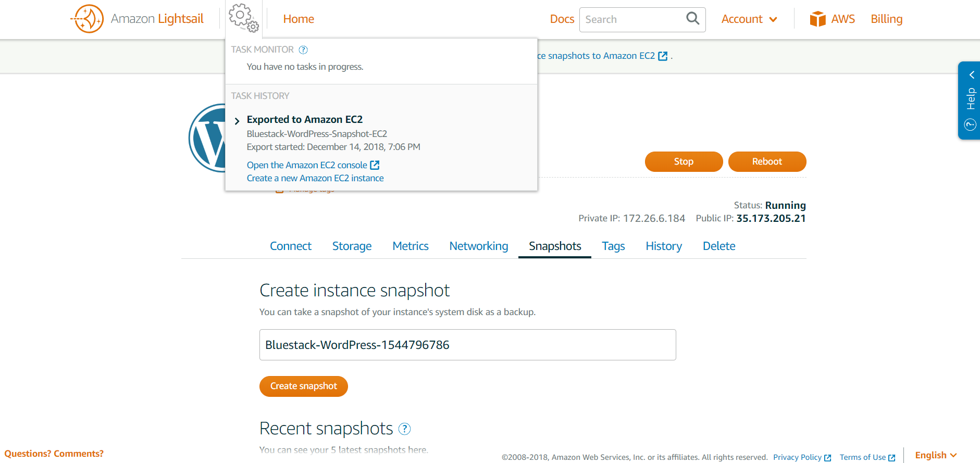Click snapshots to Amazon EC2 banner link

coord(603,56)
